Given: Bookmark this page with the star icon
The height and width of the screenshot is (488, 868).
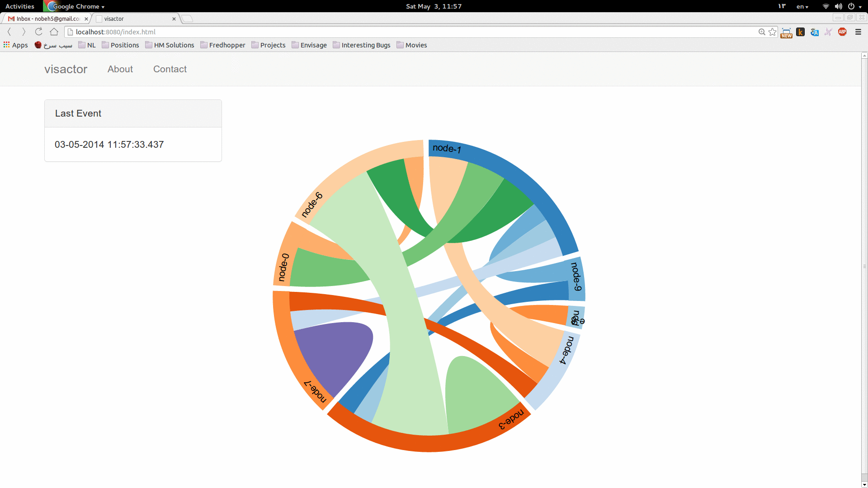Looking at the screenshot, I should pos(773,32).
